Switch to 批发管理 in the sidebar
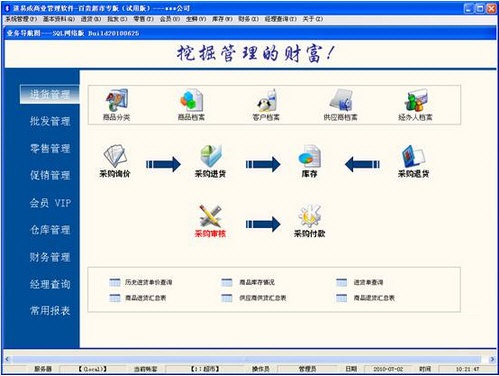This screenshot has width=499, height=376. 50,121
